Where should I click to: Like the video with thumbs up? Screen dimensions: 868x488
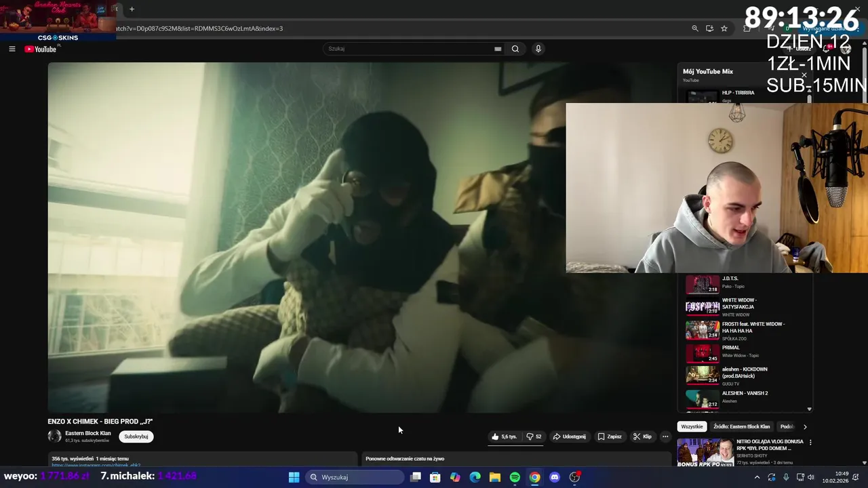coord(504,436)
